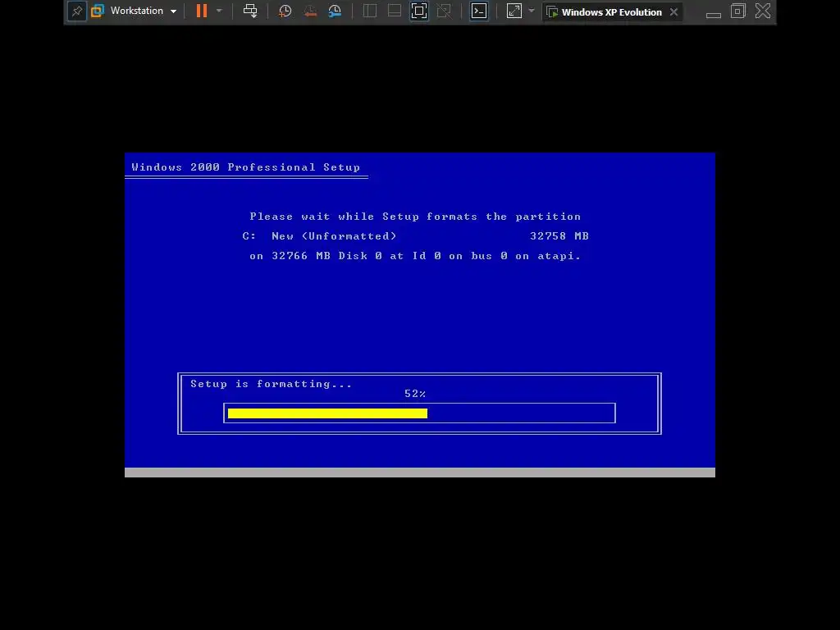Open stretch display options dropdown arrow
The width and height of the screenshot is (840, 630).
pos(532,11)
